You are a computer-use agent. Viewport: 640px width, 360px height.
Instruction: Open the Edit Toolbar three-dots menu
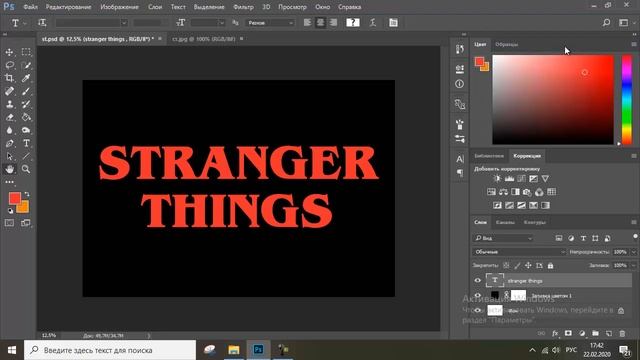tap(9, 182)
